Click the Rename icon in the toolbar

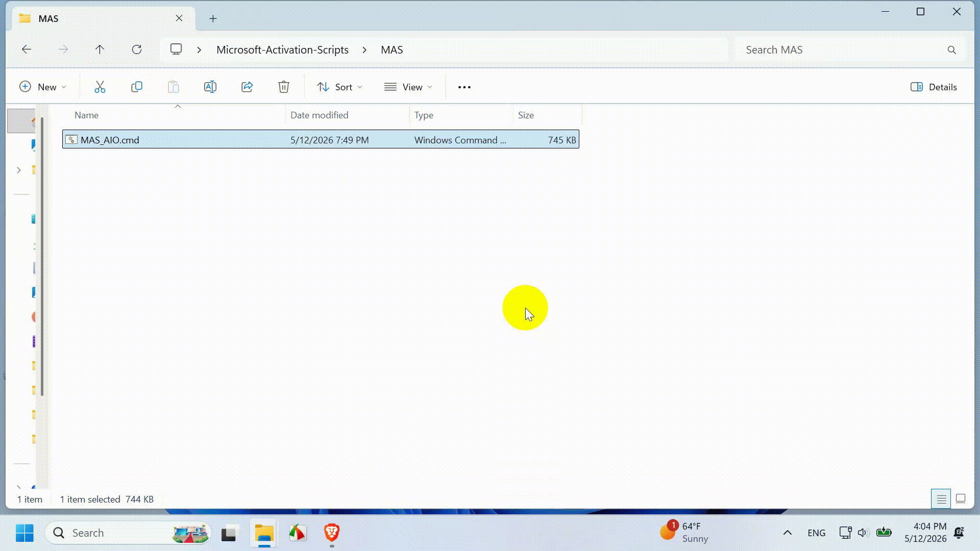click(210, 87)
